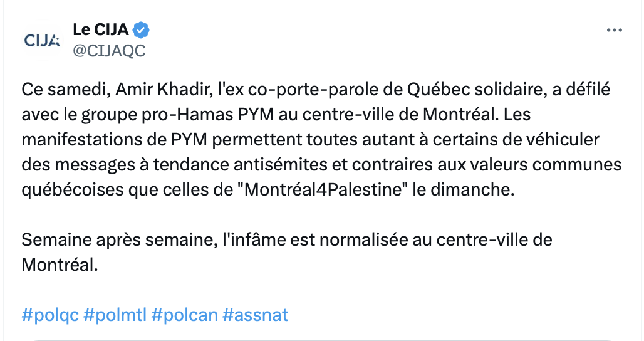Open the #polqc hashtag

pos(49,315)
